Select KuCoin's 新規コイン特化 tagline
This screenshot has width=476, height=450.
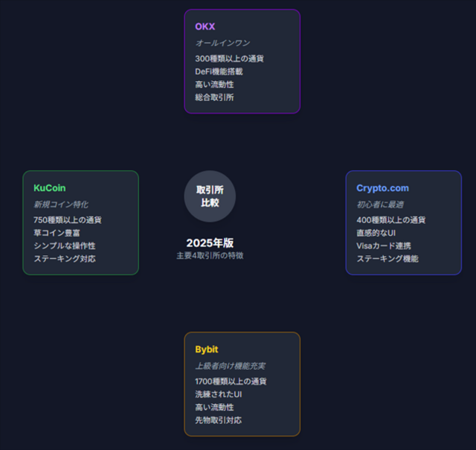coord(61,205)
